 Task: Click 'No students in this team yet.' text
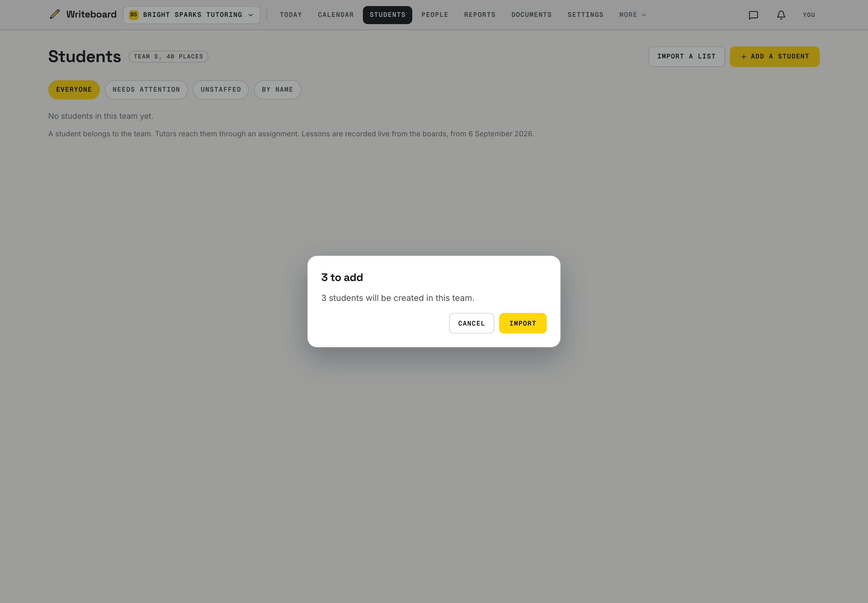[101, 116]
